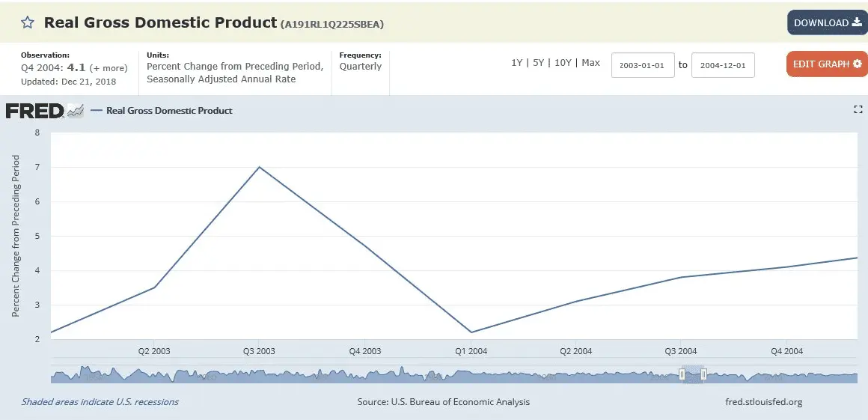Click the right handle of the range slider
The image size is (868, 420).
(703, 374)
